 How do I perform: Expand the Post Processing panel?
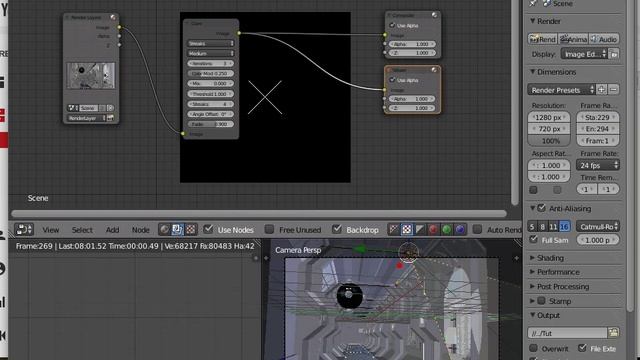532,287
